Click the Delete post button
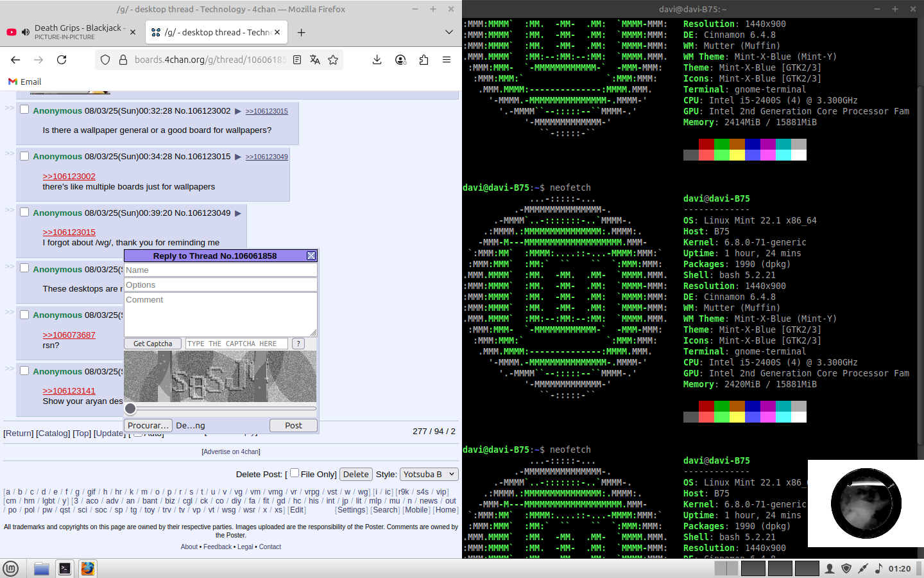This screenshot has height=578, width=924. 356,474
